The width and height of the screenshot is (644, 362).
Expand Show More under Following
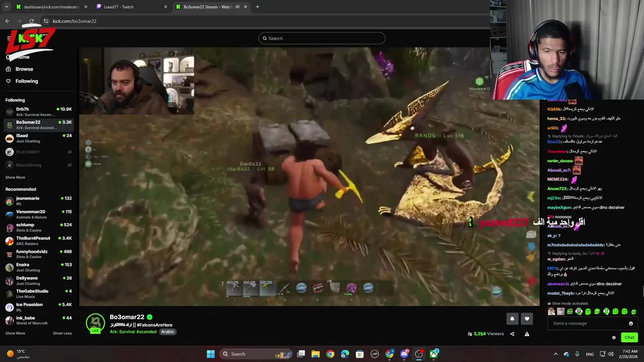(x=15, y=177)
